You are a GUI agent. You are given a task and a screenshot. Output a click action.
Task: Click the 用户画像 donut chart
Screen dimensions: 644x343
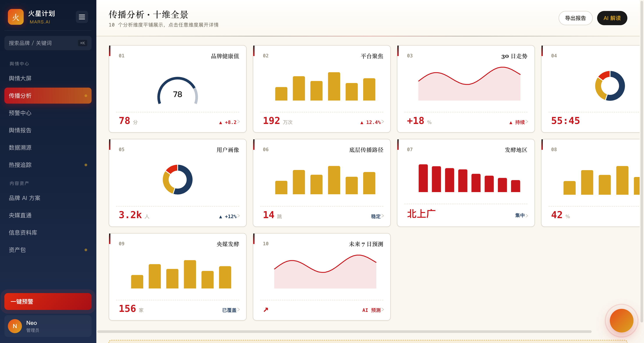click(x=177, y=180)
